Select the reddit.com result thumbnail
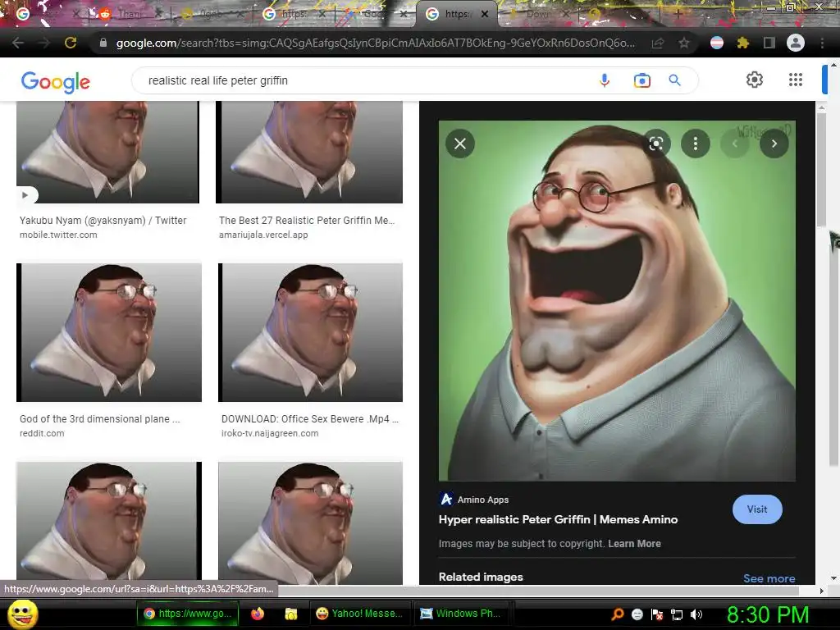The image size is (840, 630). pyautogui.click(x=109, y=332)
